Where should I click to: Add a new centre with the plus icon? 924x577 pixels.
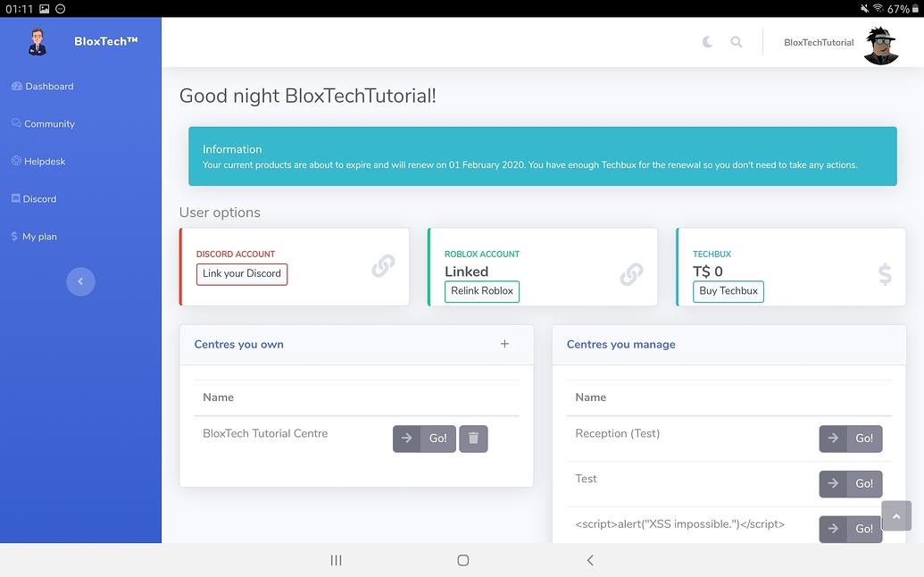(504, 343)
